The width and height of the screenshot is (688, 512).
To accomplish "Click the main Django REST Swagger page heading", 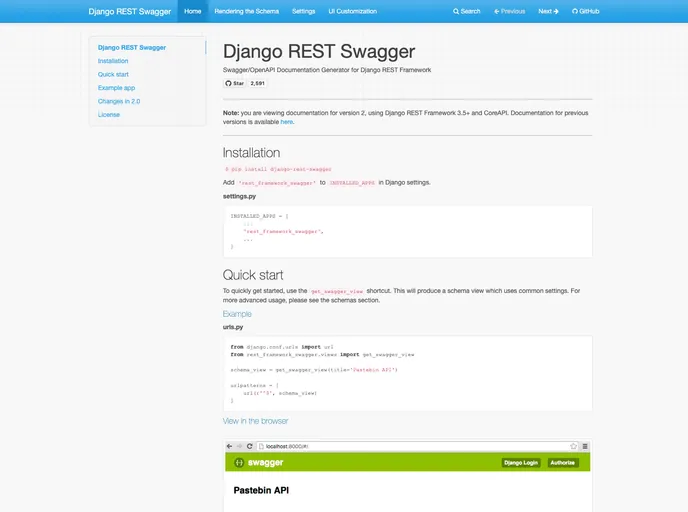I will tap(319, 51).
